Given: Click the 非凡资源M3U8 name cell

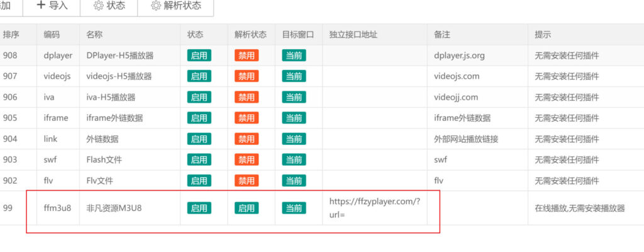Looking at the screenshot, I should coord(114,208).
